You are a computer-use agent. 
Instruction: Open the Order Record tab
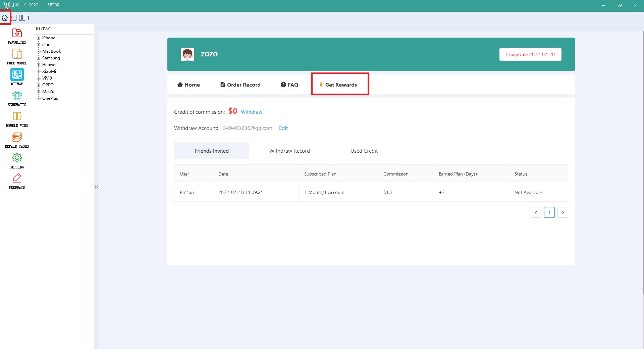tap(240, 85)
